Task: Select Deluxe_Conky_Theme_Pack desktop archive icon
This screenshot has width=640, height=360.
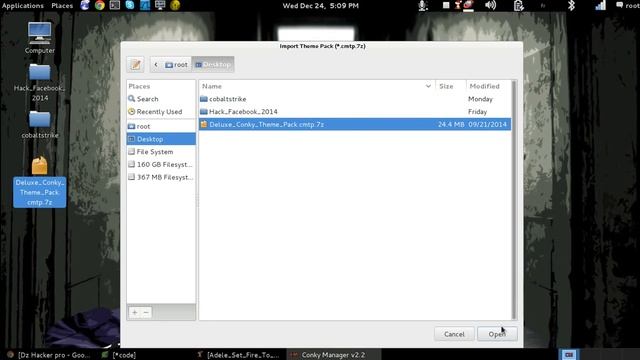Action: tap(40, 182)
